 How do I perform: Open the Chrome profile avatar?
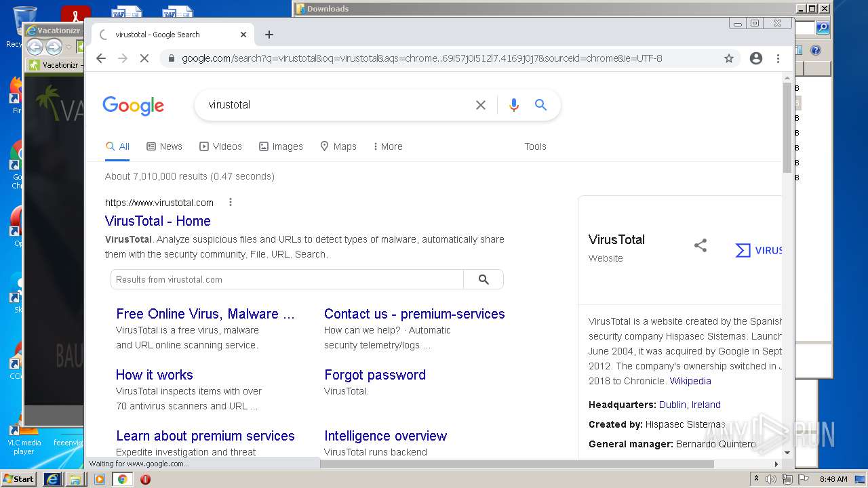point(756,58)
